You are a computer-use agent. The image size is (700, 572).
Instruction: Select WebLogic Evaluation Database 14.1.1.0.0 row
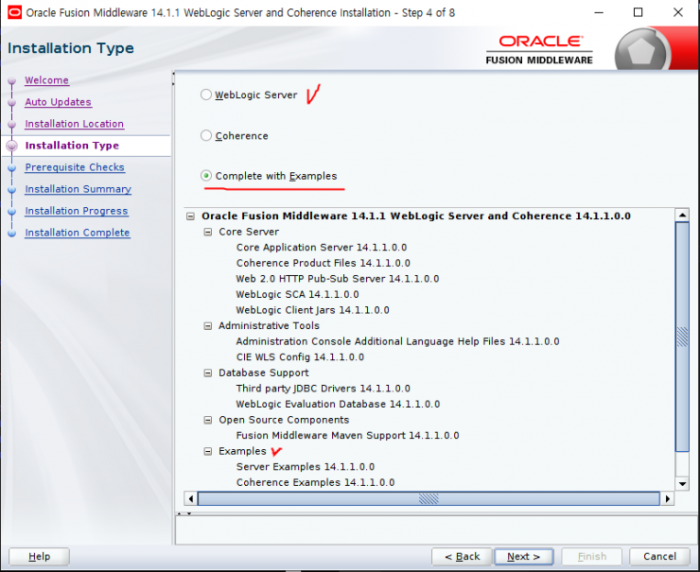pyautogui.click(x=338, y=404)
